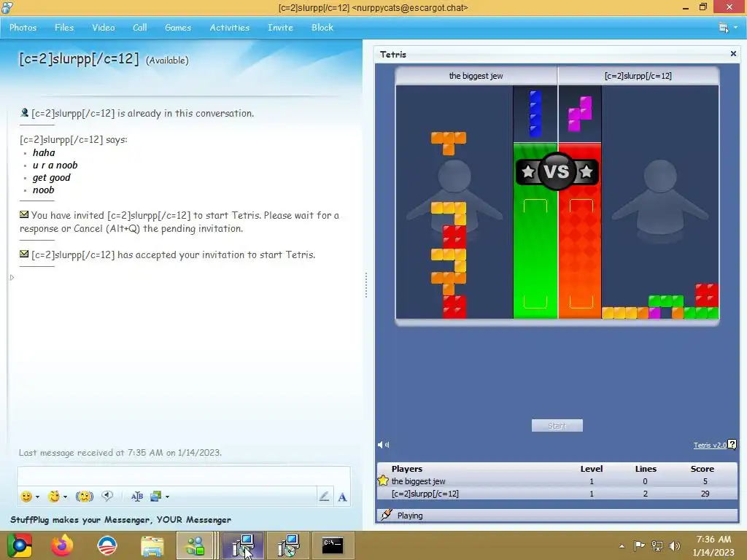Open the Activities menu
The width and height of the screenshot is (747, 560).
coord(230,28)
